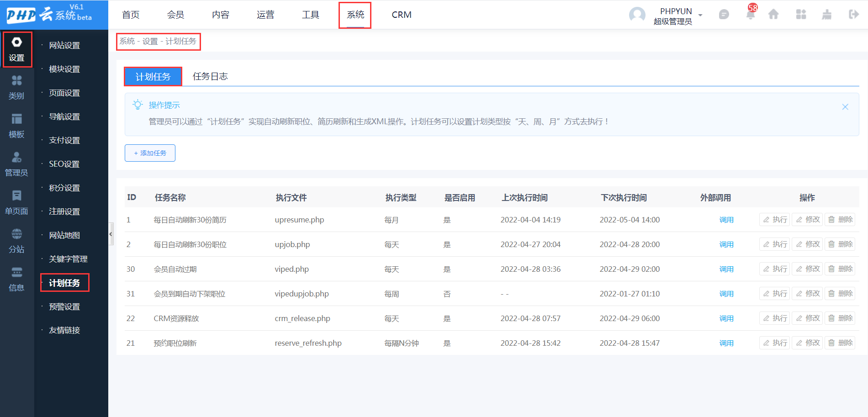The width and height of the screenshot is (868, 417).
Task: Select 首页 in top navigation
Action: tap(131, 15)
